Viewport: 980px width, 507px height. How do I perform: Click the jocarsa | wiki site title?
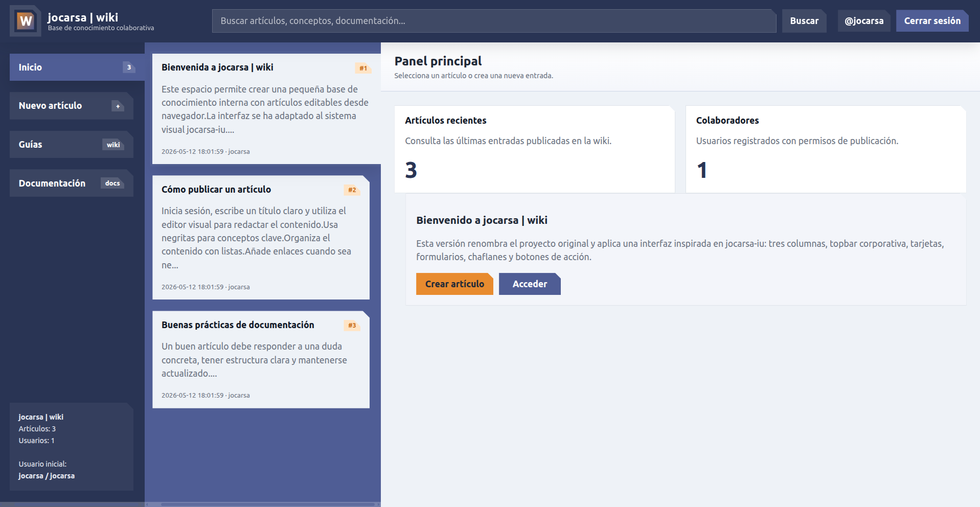pos(83,17)
